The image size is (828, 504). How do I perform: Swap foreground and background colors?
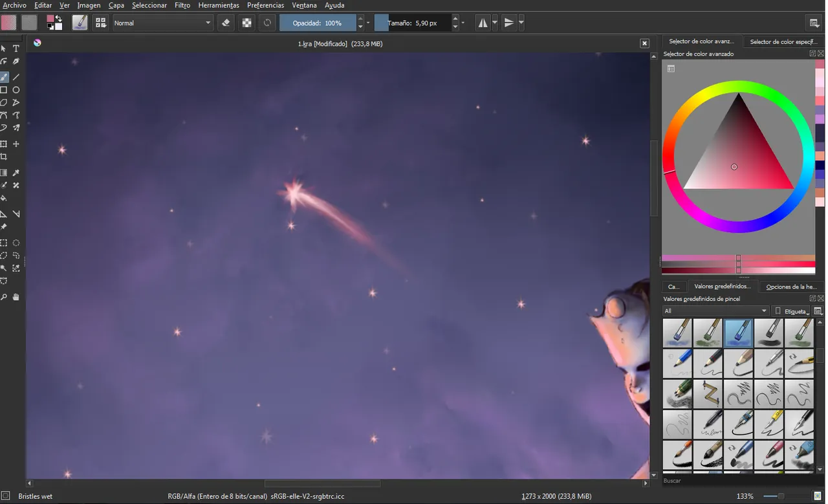59,18
